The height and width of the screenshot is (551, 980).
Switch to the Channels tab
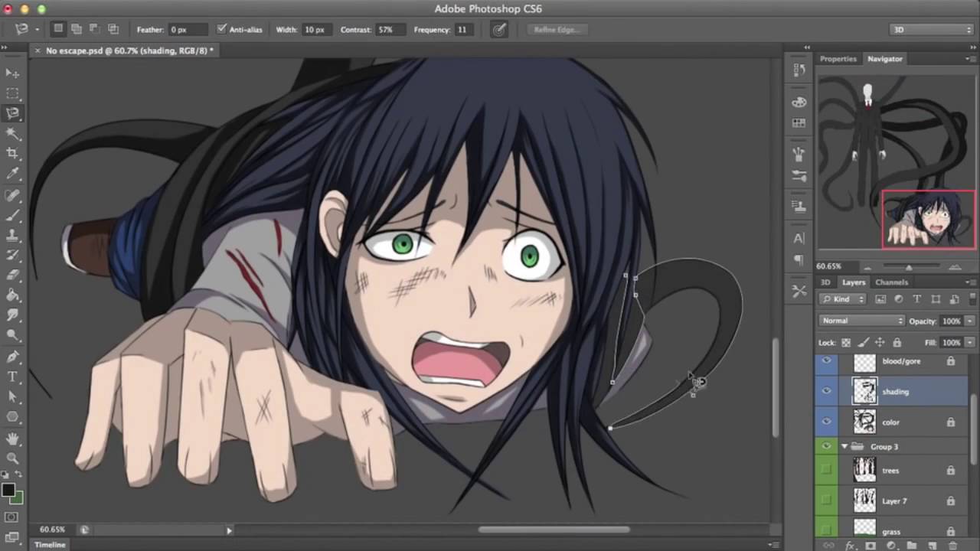pyautogui.click(x=892, y=282)
